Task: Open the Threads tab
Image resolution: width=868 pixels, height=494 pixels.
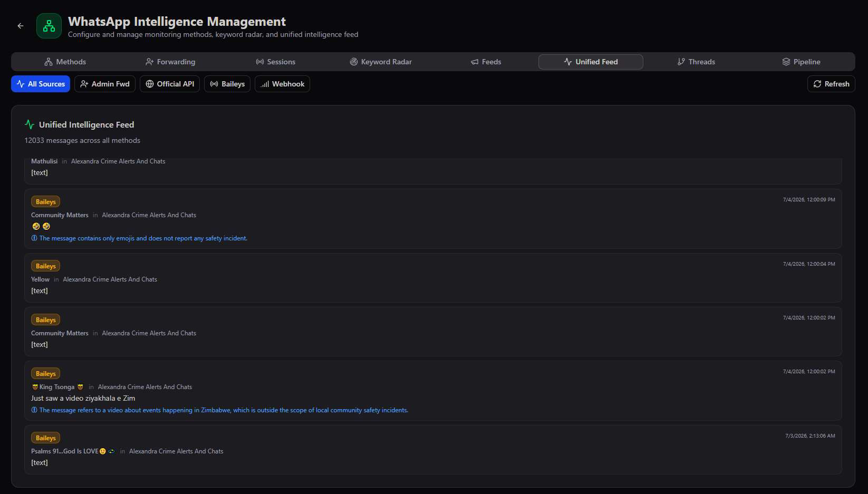Action: tap(696, 62)
